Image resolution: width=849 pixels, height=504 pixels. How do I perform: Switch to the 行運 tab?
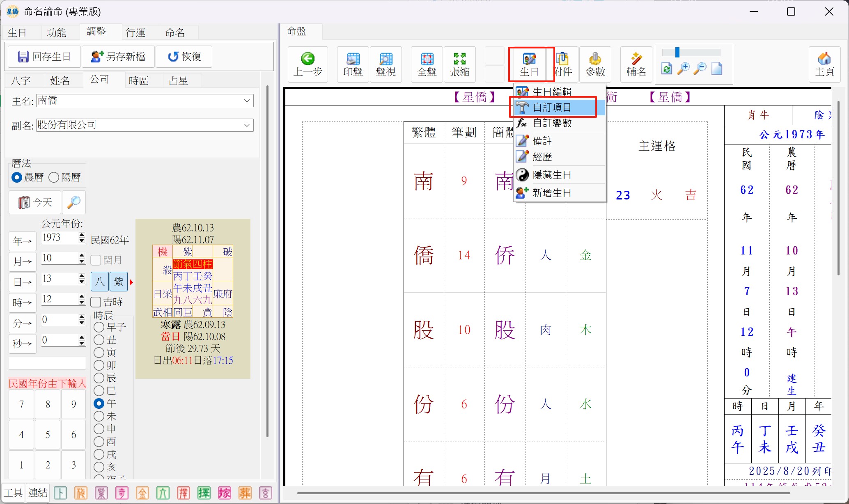[135, 32]
